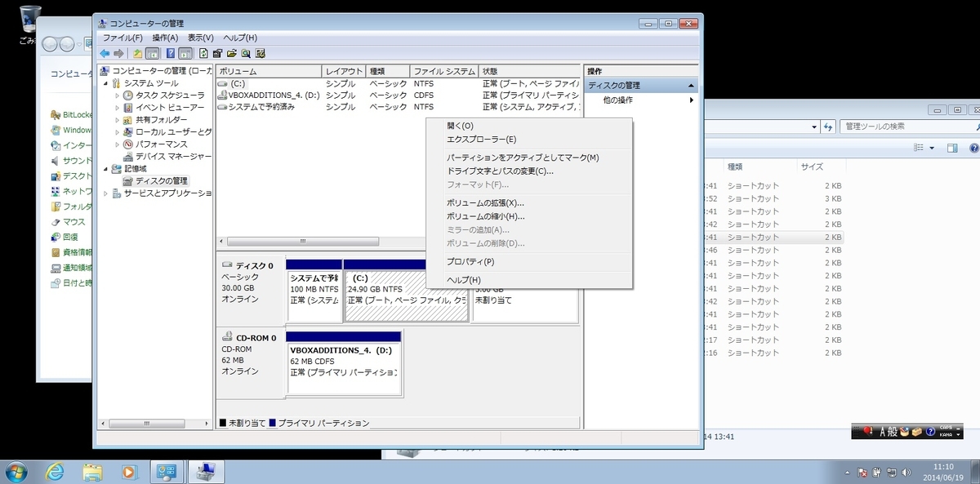Open the ファイル(F) menu
Viewport: 980px width, 484px height.
click(x=122, y=38)
